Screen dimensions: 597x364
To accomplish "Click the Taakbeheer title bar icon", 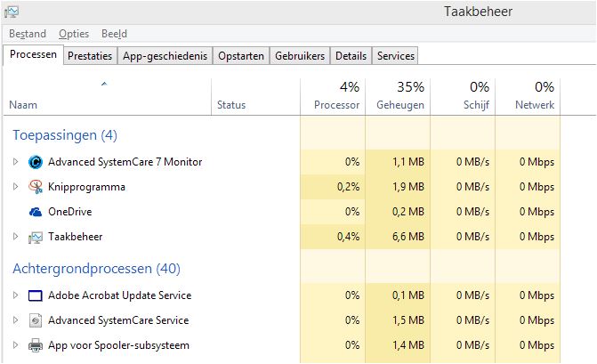I will [12, 12].
